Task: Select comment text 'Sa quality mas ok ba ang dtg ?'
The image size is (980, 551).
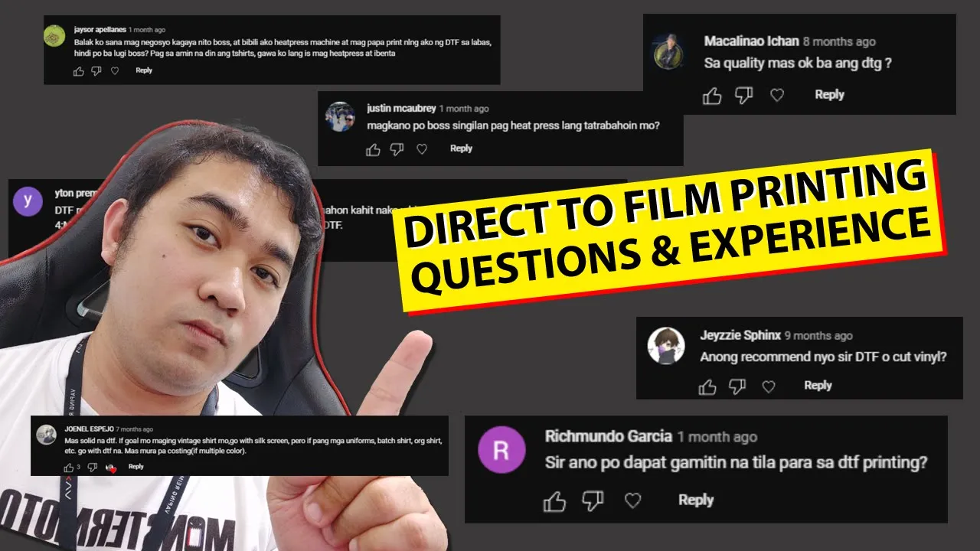Action: (x=797, y=64)
